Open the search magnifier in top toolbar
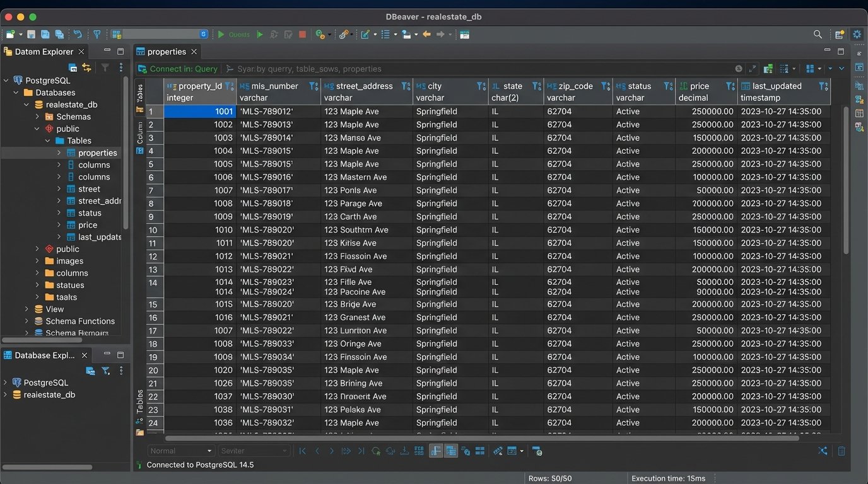 tap(818, 35)
